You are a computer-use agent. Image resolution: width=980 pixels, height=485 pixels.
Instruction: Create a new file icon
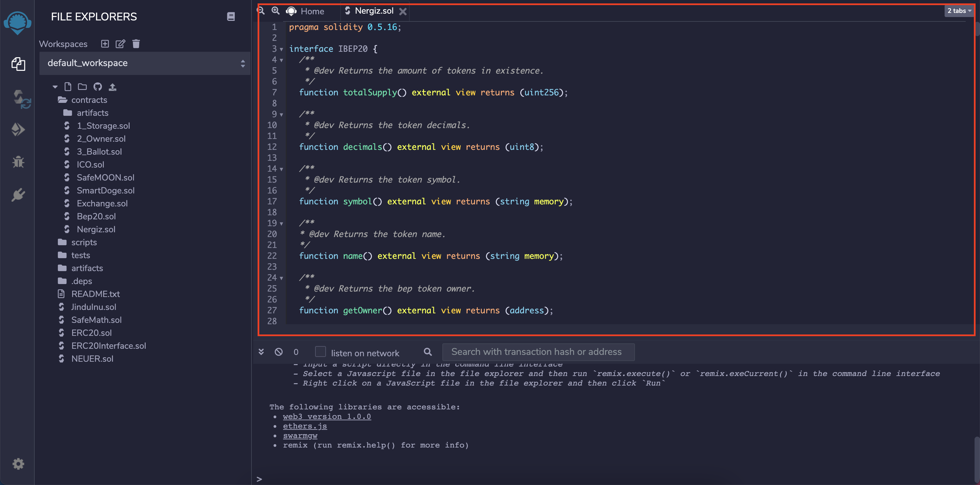click(x=68, y=87)
